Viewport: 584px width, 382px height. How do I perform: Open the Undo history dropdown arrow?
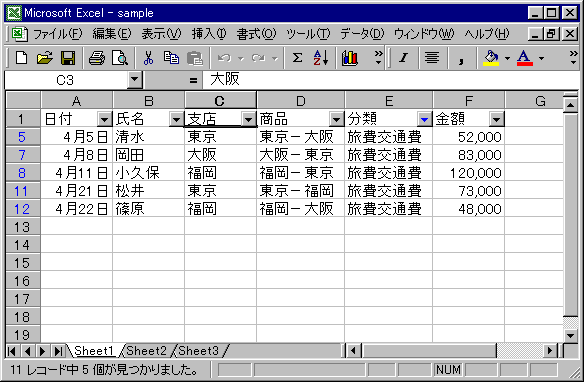click(x=241, y=58)
